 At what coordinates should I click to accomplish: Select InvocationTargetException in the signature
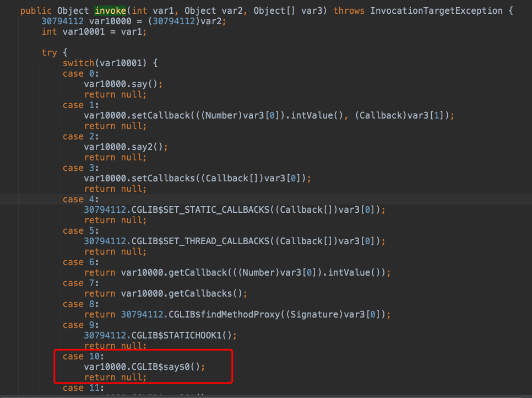[436, 11]
